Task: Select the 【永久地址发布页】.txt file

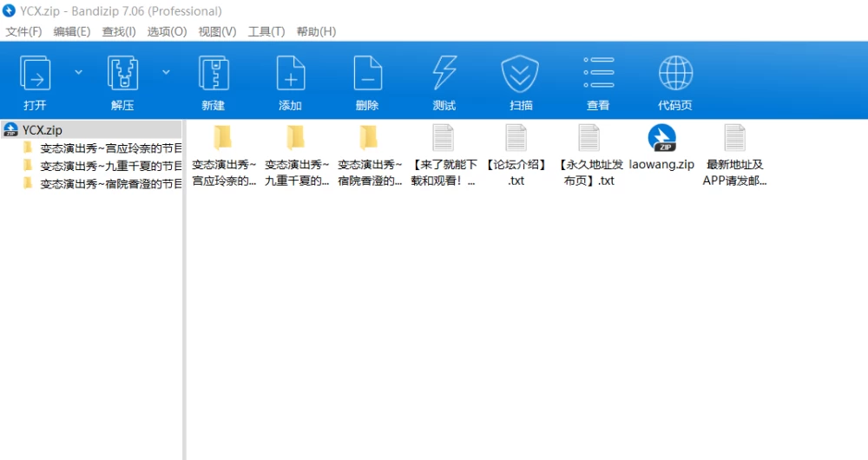Action: tap(589, 155)
